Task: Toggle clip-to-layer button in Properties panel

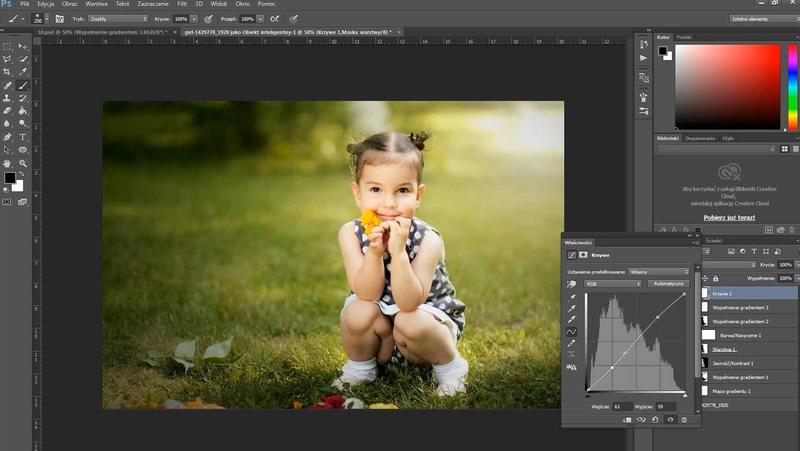Action: point(627,420)
